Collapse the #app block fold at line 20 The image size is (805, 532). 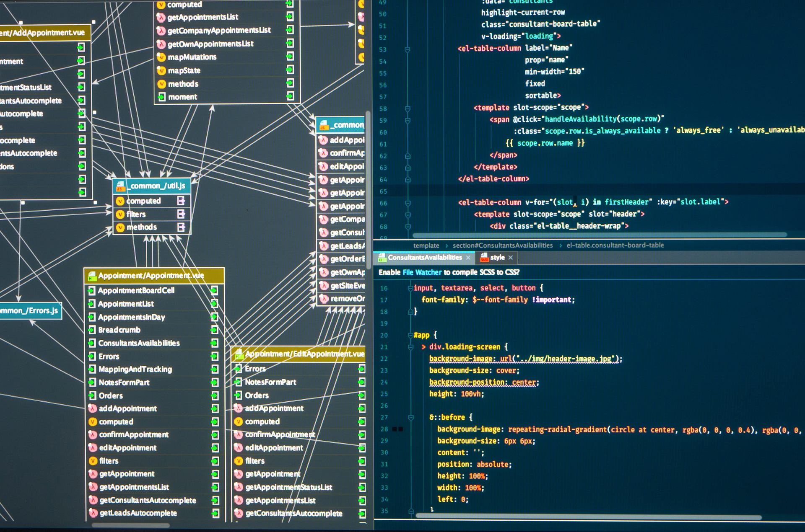pyautogui.click(x=411, y=335)
